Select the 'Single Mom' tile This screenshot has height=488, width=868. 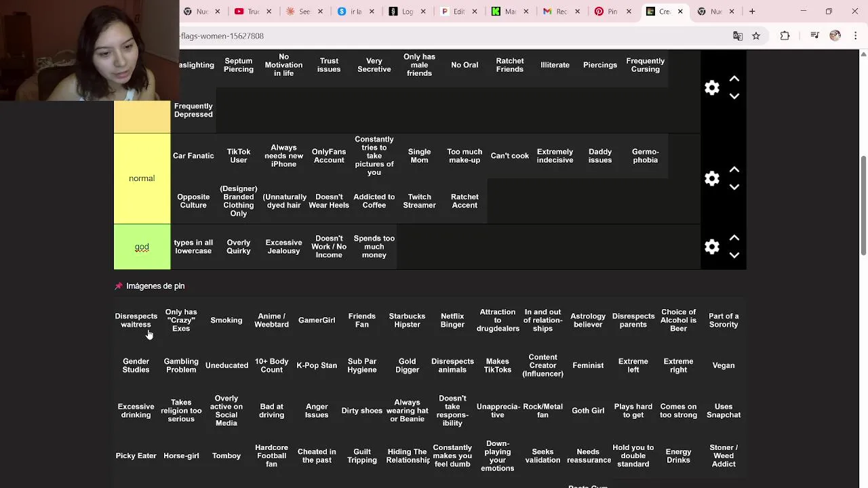(x=419, y=156)
